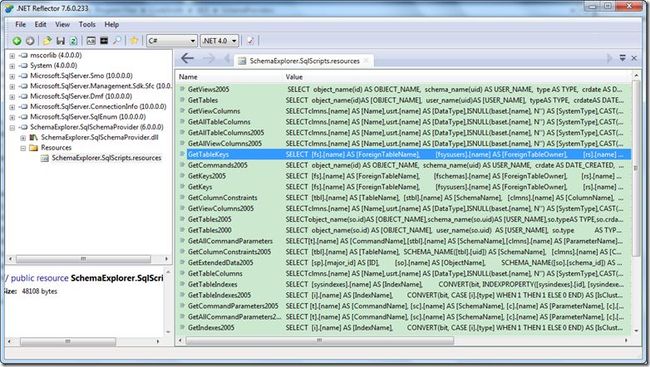This screenshot has height=367, width=650.
Task: Click the Resources folder icon in the tree
Action: pyautogui.click(x=34, y=148)
